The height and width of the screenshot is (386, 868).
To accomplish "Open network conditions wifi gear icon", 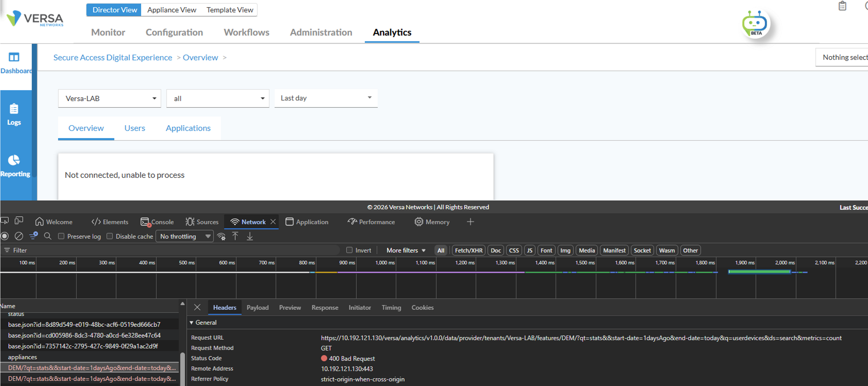I will pyautogui.click(x=221, y=236).
